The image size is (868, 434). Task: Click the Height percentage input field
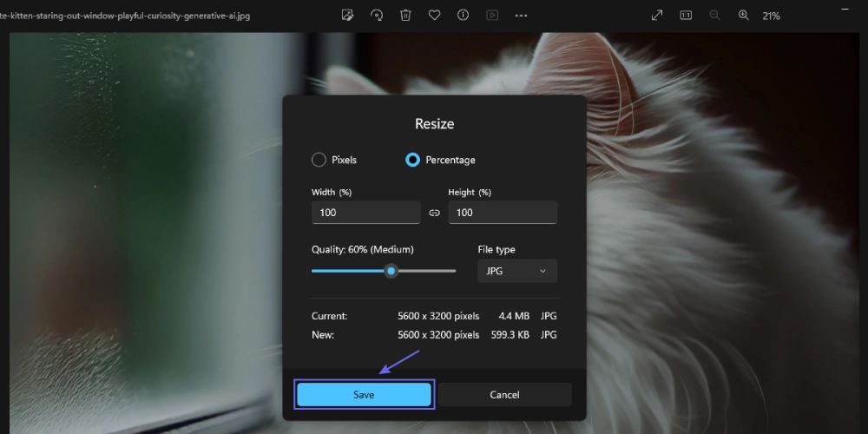(x=503, y=213)
